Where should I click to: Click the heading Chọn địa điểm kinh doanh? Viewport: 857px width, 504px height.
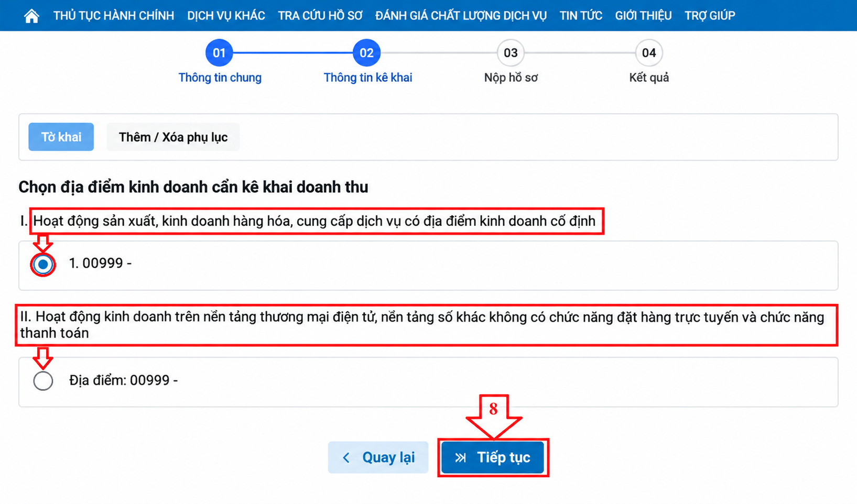pos(193,187)
